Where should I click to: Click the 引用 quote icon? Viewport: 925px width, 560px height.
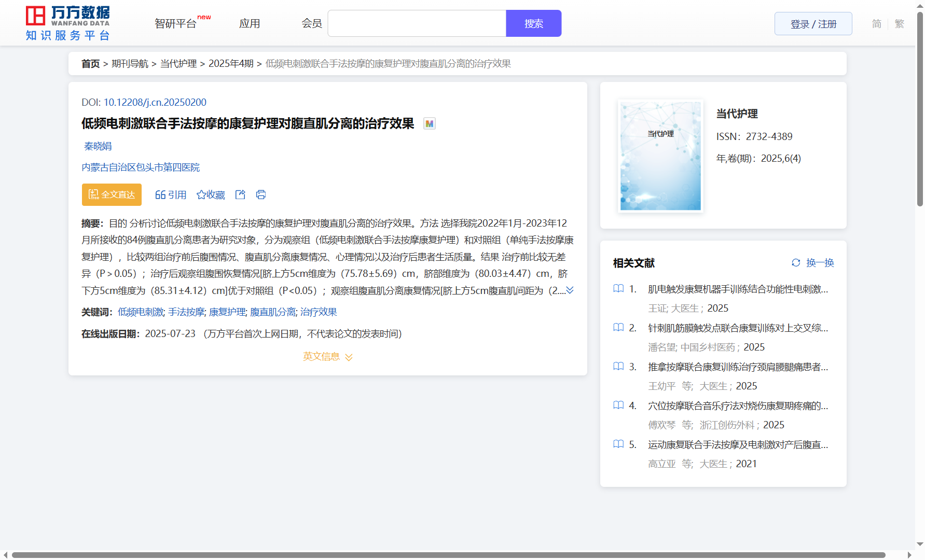pyautogui.click(x=160, y=195)
